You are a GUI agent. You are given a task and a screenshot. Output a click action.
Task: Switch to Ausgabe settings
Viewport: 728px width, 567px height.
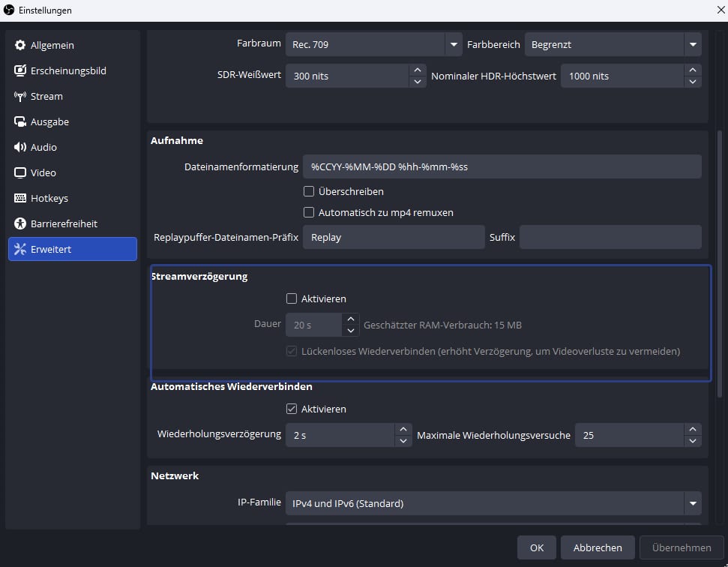tap(73, 121)
